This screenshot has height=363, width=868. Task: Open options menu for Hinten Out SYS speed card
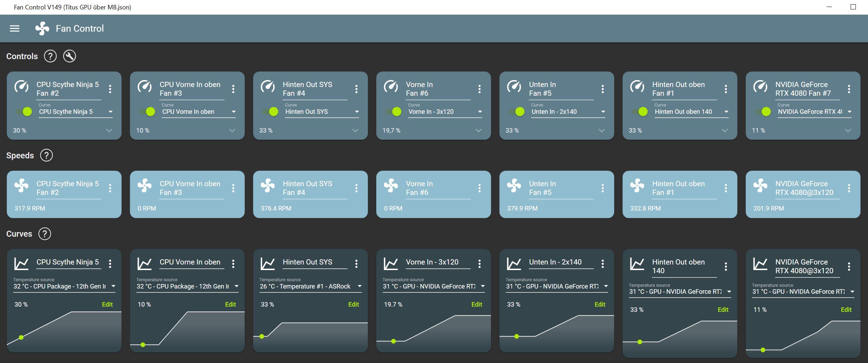click(x=357, y=188)
